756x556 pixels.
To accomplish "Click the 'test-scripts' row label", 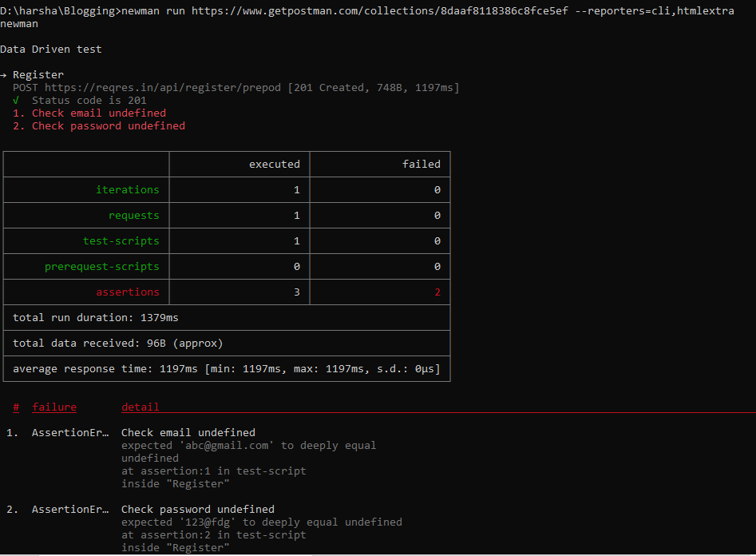I will 121,240.
